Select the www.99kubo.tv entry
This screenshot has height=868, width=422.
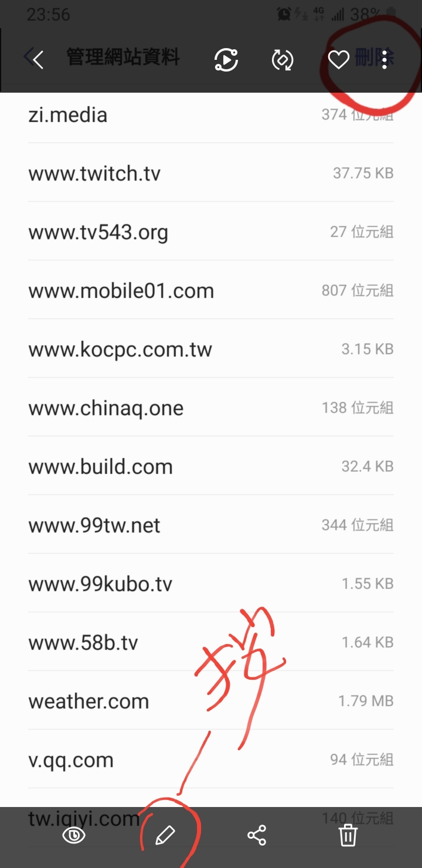211,583
